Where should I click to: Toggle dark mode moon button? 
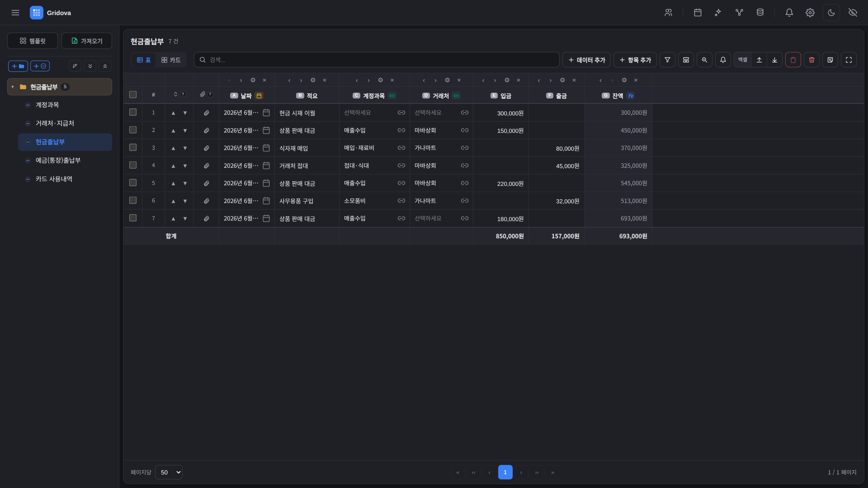pyautogui.click(x=831, y=13)
